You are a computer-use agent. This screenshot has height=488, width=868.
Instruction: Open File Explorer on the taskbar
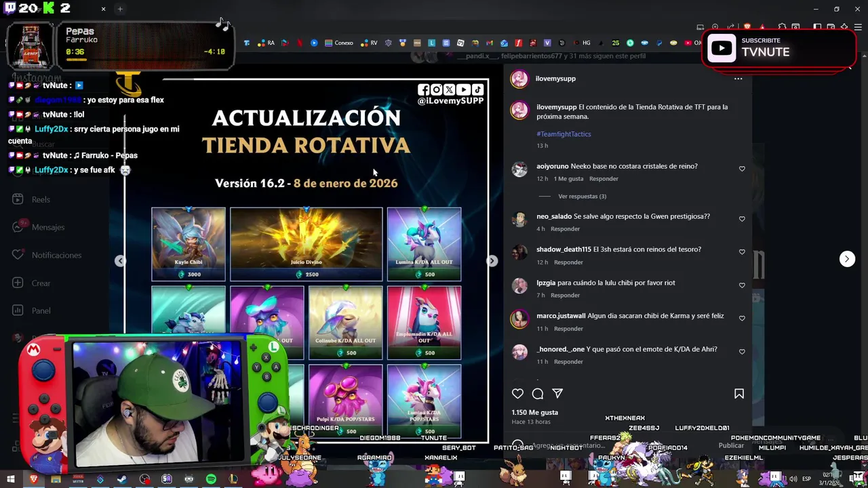coord(56,479)
